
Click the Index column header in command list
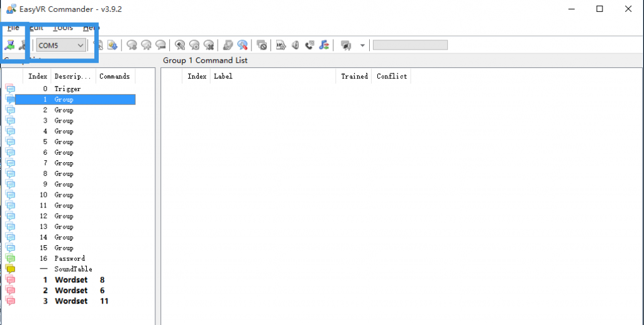pos(197,76)
